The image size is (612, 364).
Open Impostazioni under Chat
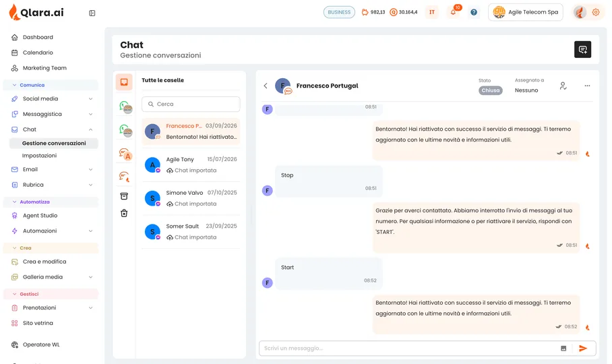click(x=39, y=155)
